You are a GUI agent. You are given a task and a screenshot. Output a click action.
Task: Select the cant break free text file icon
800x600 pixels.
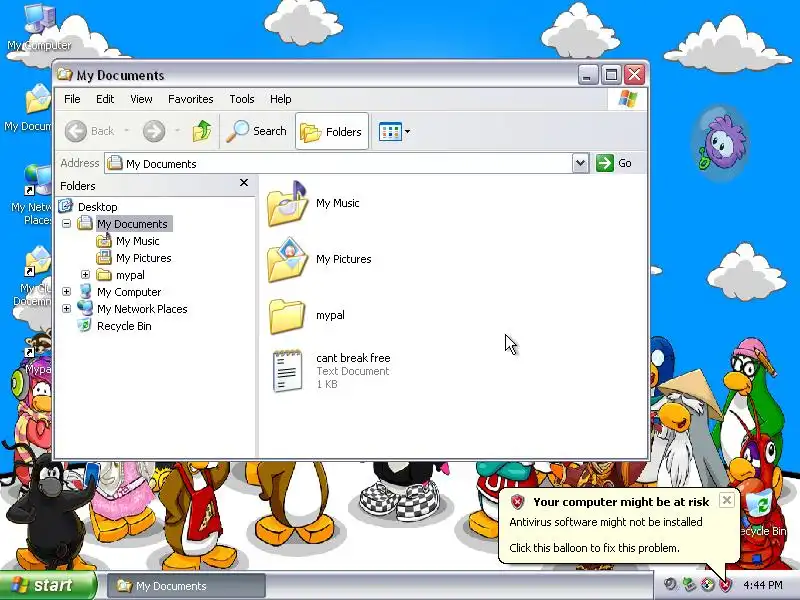pyautogui.click(x=287, y=371)
